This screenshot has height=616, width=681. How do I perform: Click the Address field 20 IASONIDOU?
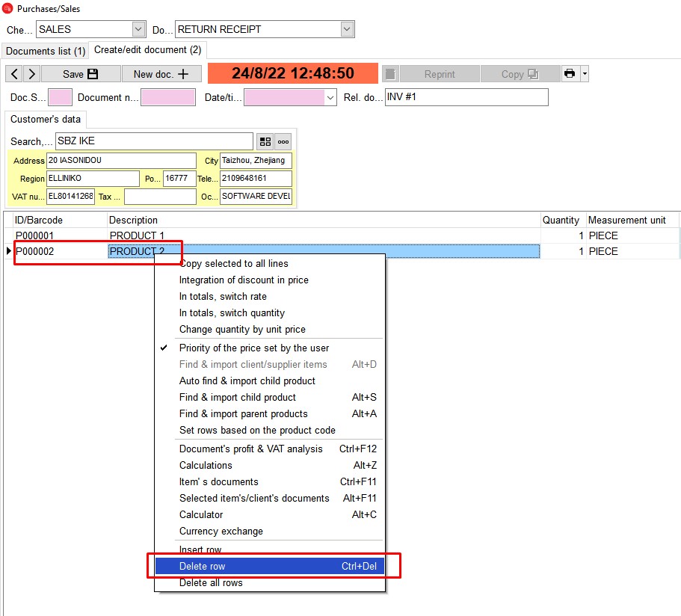coord(121,160)
